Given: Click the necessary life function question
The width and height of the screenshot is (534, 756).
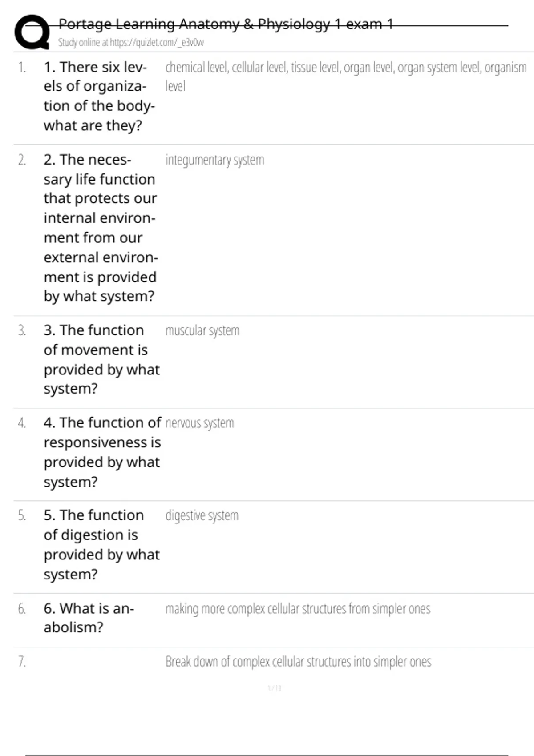Looking at the screenshot, I should (101, 228).
